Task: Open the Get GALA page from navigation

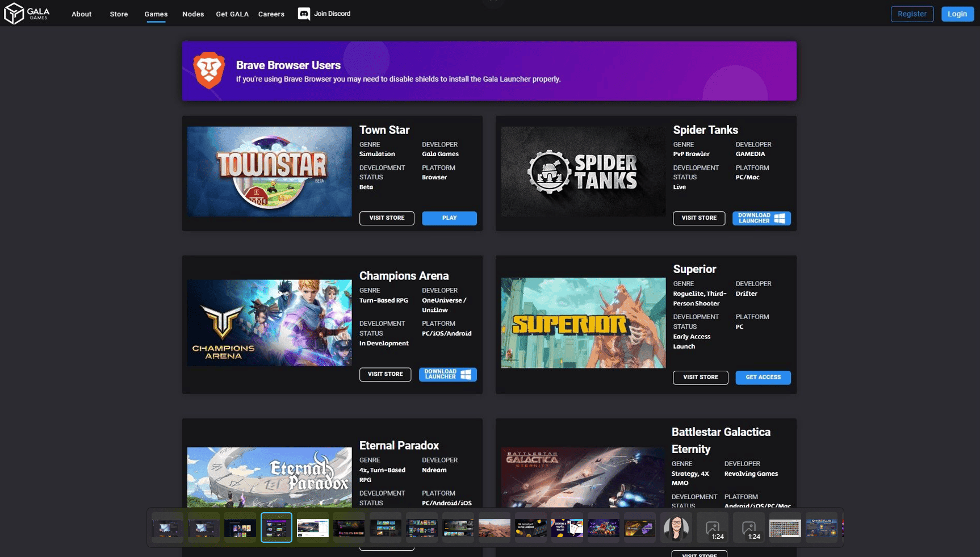Action: pos(232,14)
